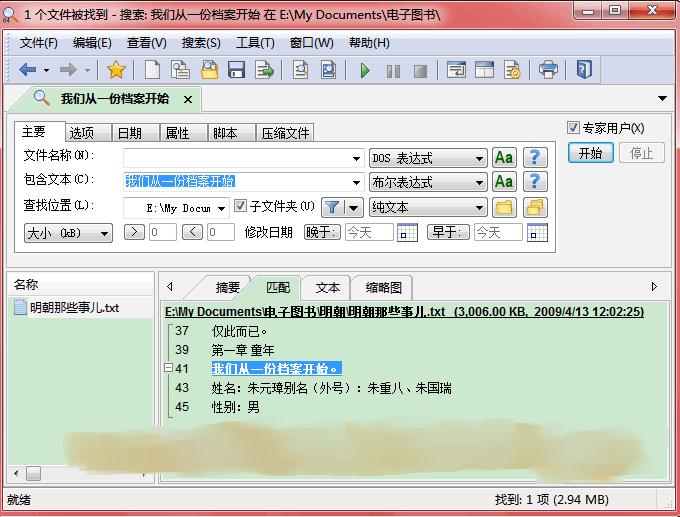Click the blue back arrow in toolbar
This screenshot has height=517, width=680.
click(27, 69)
